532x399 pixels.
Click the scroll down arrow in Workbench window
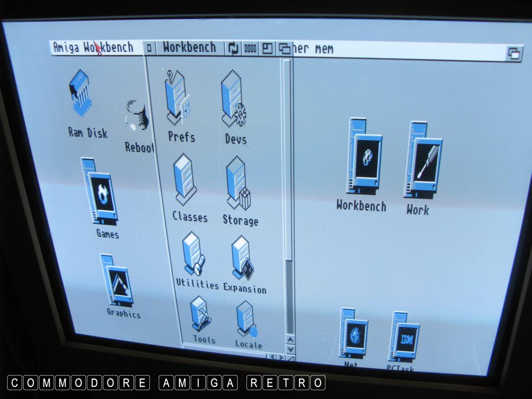click(x=290, y=349)
